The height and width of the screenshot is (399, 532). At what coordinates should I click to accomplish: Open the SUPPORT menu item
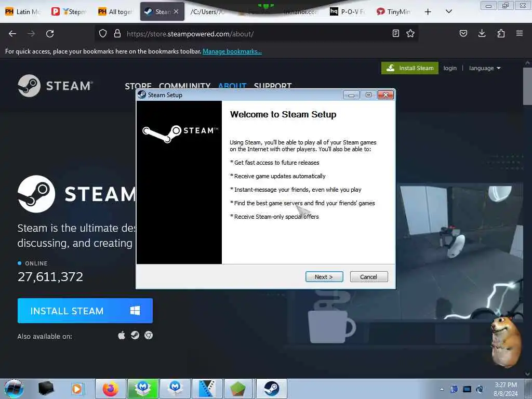tap(273, 86)
